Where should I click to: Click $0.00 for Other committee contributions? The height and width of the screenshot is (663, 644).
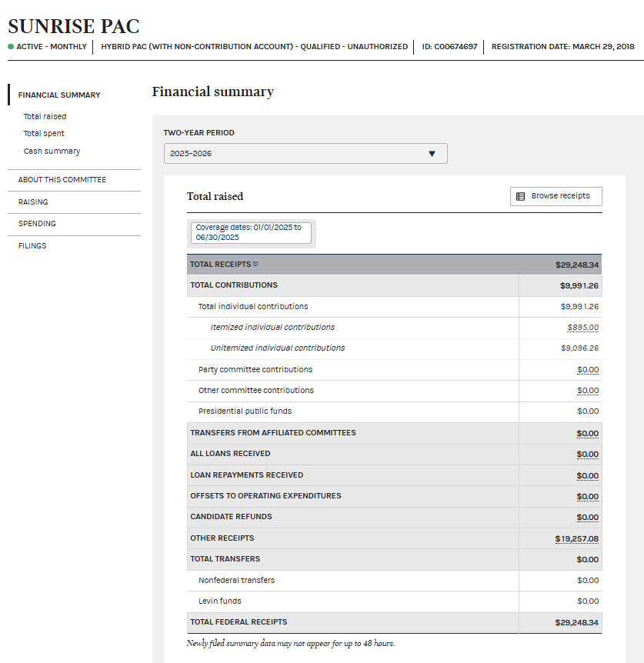tap(588, 390)
